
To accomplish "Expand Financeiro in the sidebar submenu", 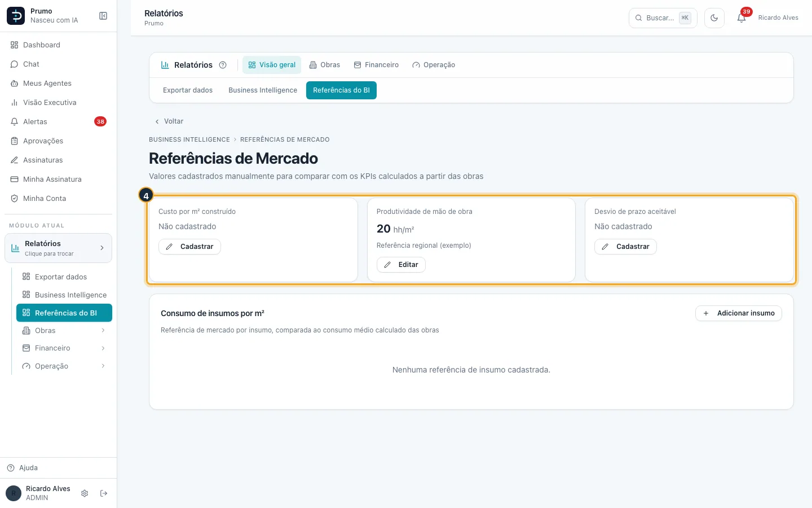I will point(64,348).
